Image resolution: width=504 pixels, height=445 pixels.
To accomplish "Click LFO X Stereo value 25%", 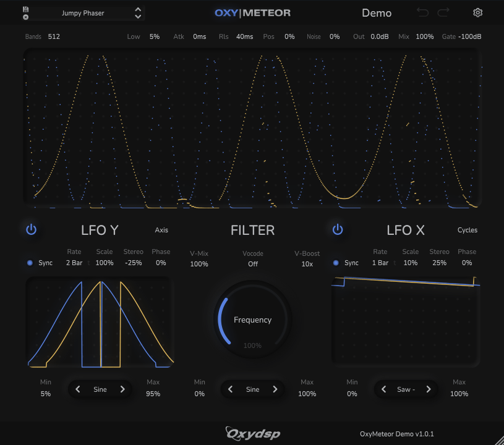I will [440, 263].
